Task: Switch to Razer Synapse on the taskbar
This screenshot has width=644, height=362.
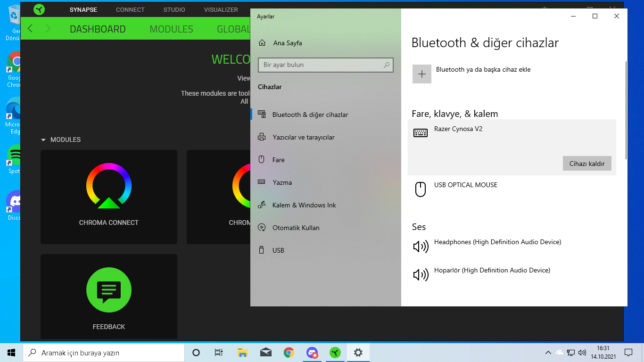Action: pyautogui.click(x=335, y=353)
